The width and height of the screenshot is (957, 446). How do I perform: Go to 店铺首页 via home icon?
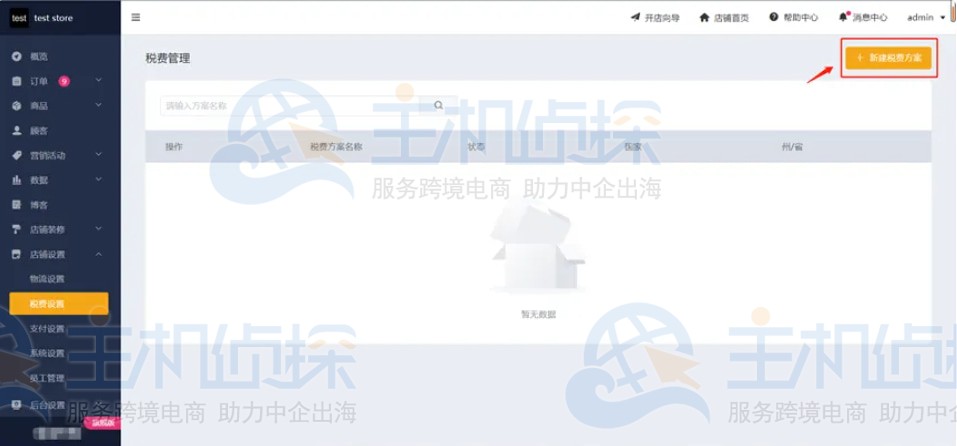pos(705,17)
